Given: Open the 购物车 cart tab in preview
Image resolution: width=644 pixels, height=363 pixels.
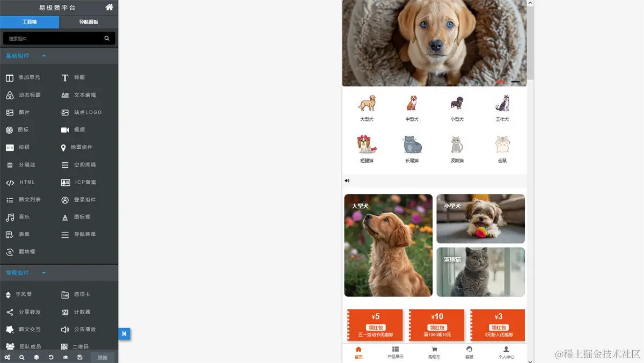Looking at the screenshot, I should (434, 352).
